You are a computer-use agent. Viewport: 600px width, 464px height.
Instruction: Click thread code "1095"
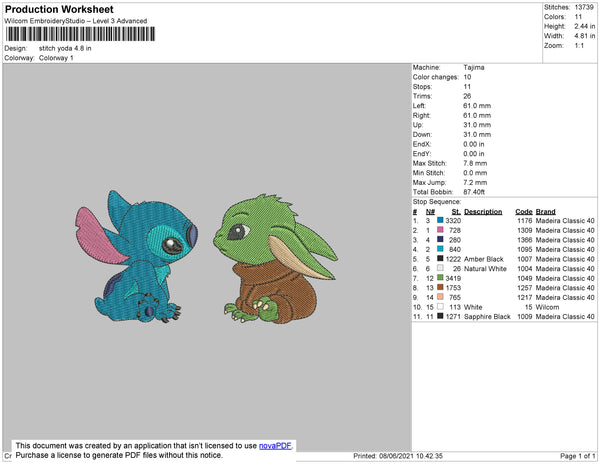coord(525,249)
